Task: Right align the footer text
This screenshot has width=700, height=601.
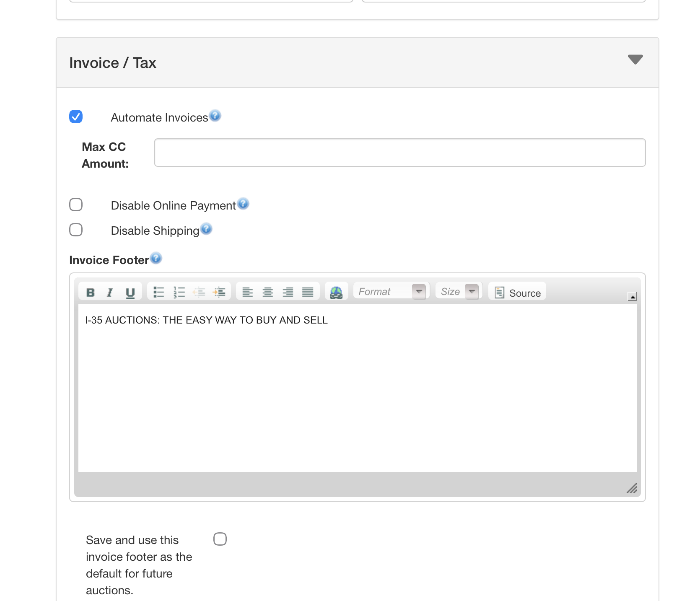Action: click(288, 292)
